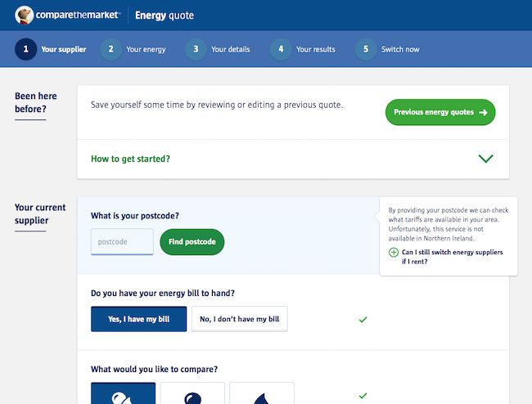Click the Find postcode button
Image resolution: width=532 pixels, height=404 pixels.
click(192, 242)
